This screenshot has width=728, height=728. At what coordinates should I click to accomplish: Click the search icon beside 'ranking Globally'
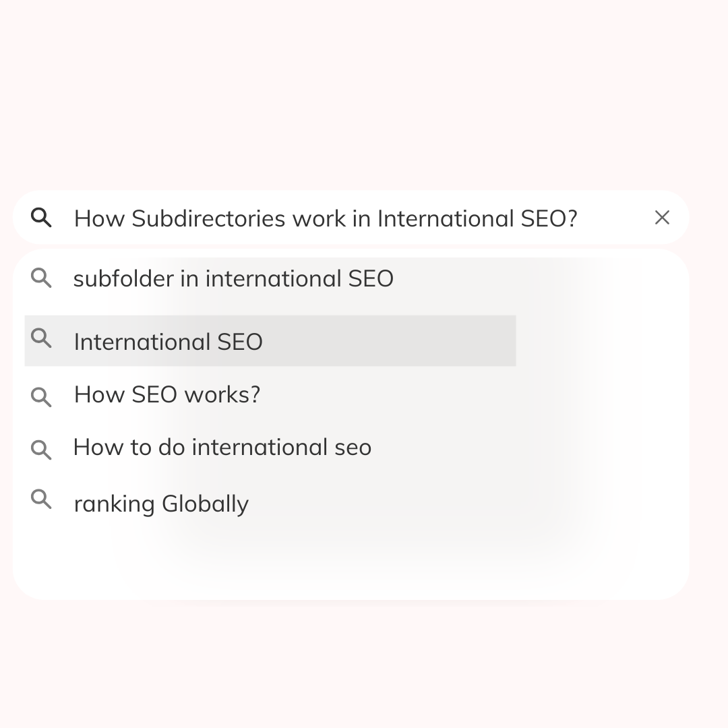point(41,499)
